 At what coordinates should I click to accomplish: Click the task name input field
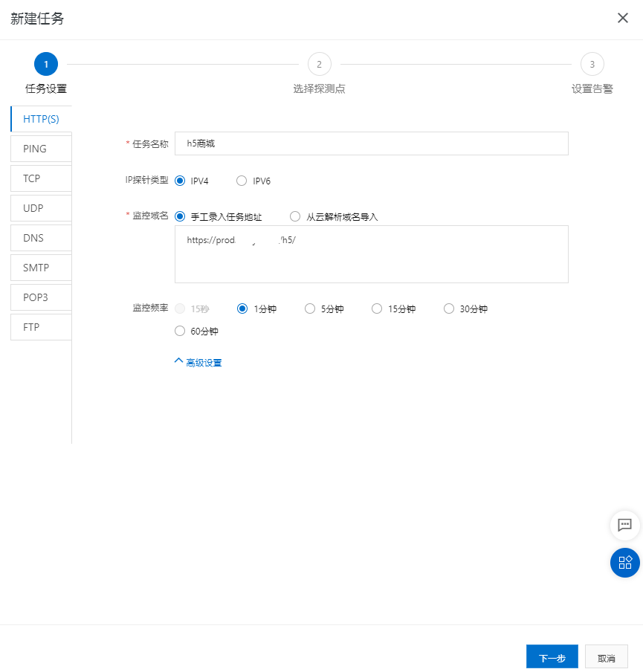coord(371,143)
